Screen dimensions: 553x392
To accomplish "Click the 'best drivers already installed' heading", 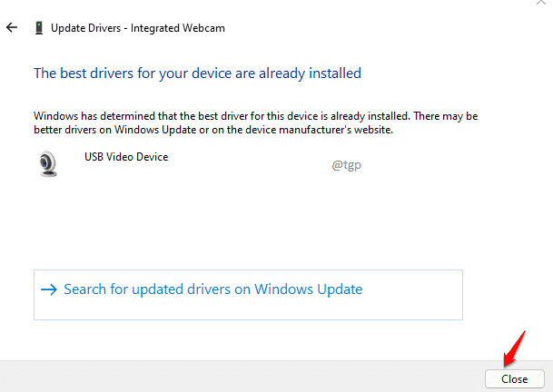I will [x=198, y=73].
